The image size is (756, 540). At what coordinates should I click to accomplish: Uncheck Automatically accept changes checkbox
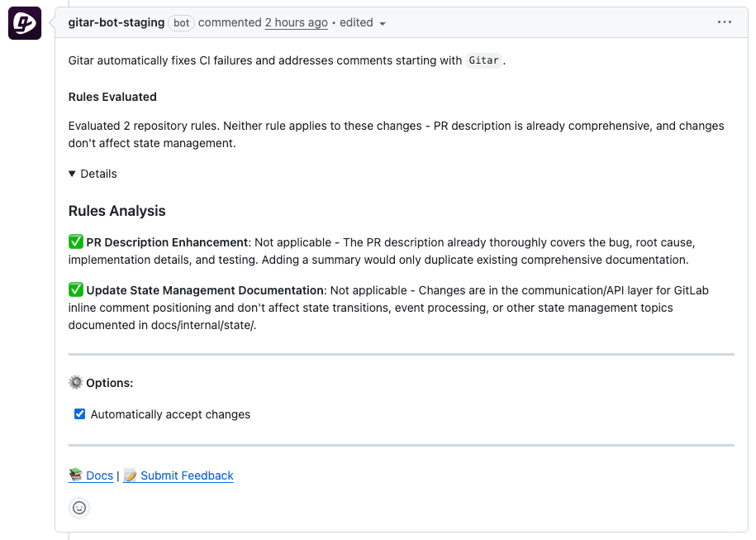click(x=80, y=414)
